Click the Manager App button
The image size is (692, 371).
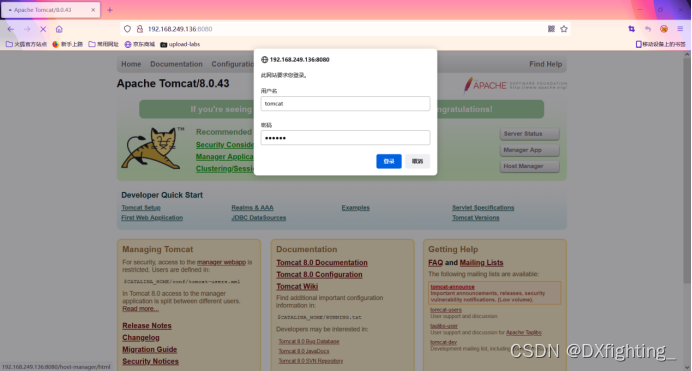pyautogui.click(x=530, y=150)
